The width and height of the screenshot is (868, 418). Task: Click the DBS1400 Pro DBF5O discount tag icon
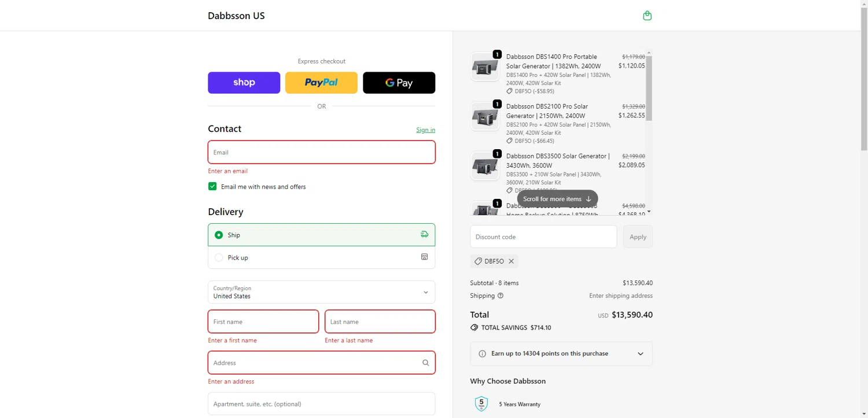(x=509, y=91)
